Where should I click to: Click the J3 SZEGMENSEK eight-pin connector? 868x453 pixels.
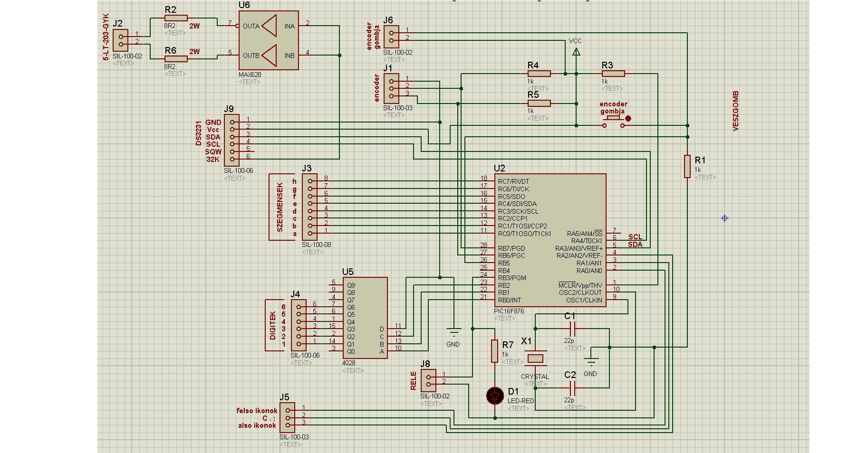pyautogui.click(x=310, y=207)
